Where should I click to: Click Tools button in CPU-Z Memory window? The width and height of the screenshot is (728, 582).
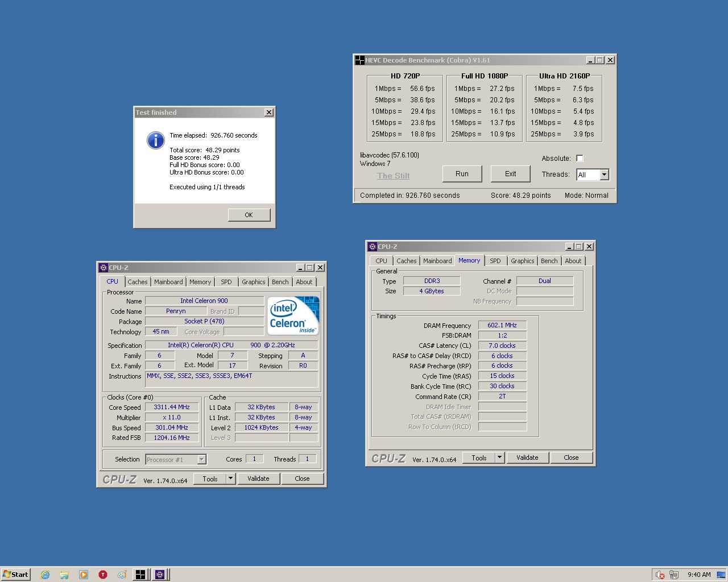pos(479,457)
